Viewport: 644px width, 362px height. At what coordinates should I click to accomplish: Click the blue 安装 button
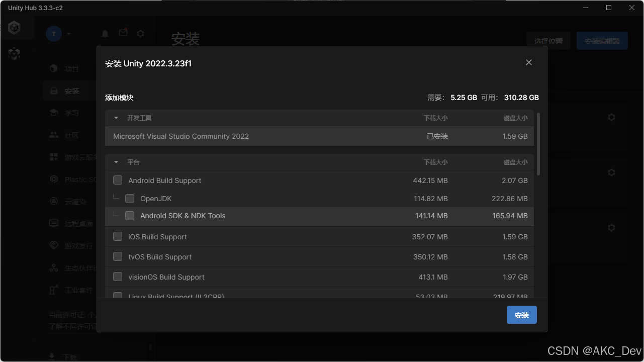[x=522, y=315]
